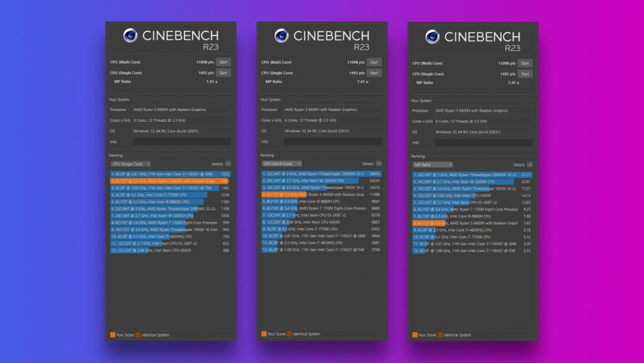Expand Details arrow in Multi Core ranking window
This screenshot has width=644, height=363.
pos(379,164)
